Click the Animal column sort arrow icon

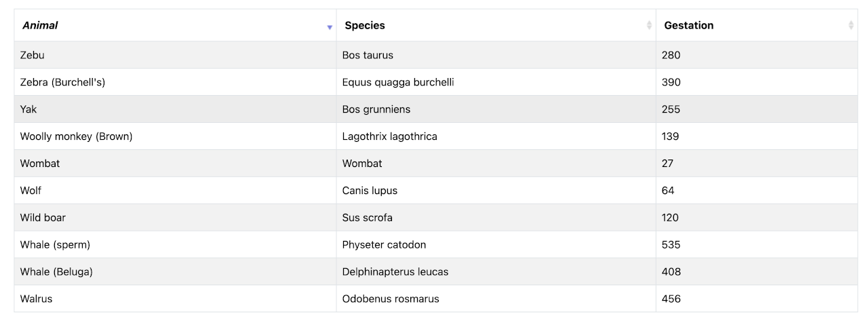pos(330,27)
